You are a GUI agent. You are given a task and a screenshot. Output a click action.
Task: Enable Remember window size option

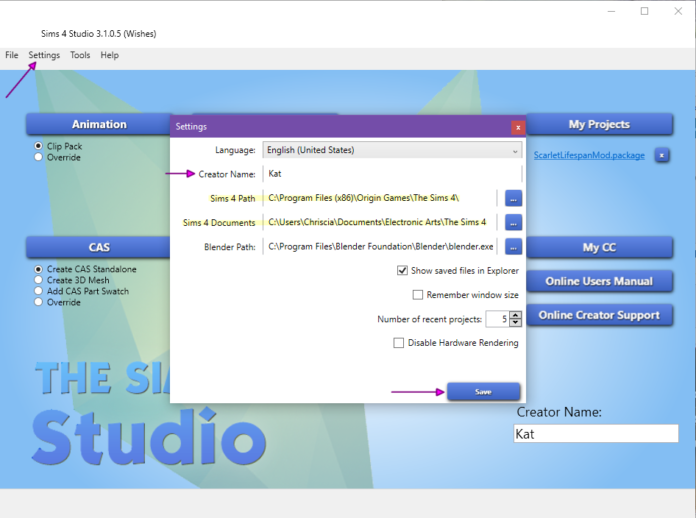pyautogui.click(x=418, y=295)
